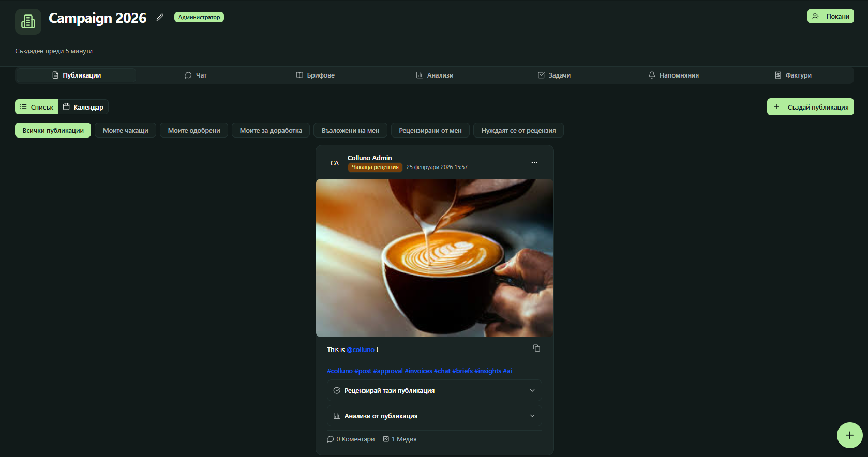Open the three-dot post options menu
Viewport: 868px width, 457px height.
[534, 162]
